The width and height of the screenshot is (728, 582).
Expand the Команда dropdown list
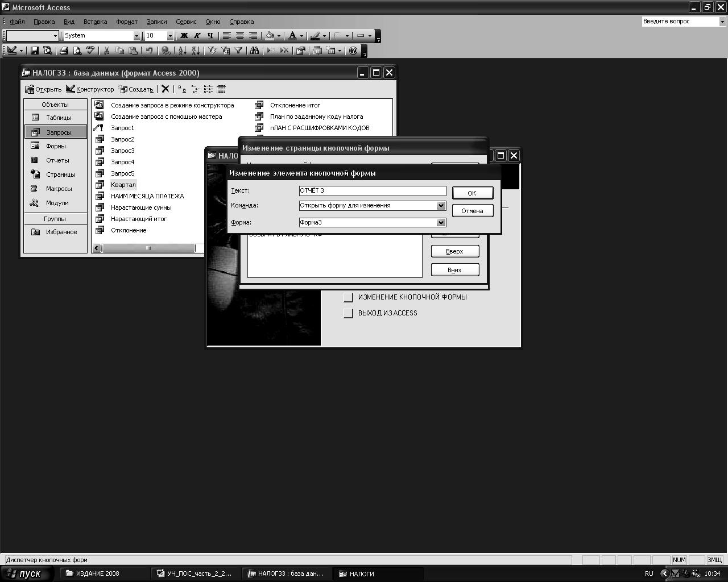pos(441,206)
